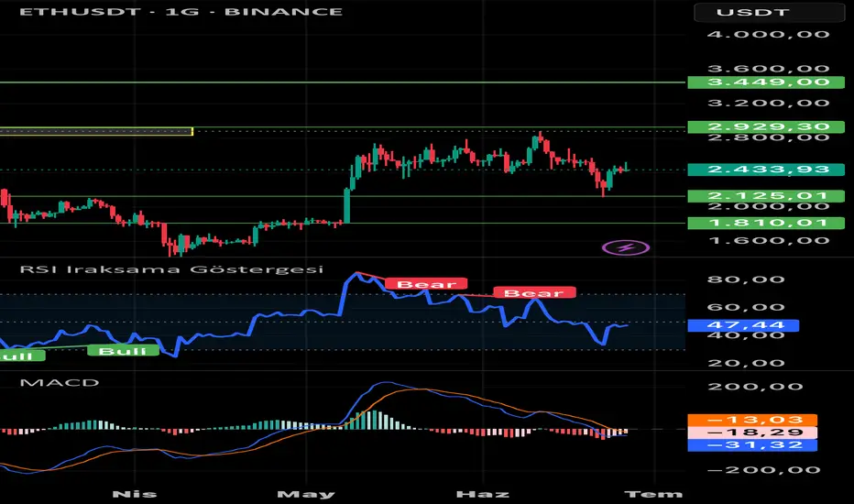The image size is (854, 504).
Task: Click the Haz month label on time axis
Action: (x=483, y=494)
